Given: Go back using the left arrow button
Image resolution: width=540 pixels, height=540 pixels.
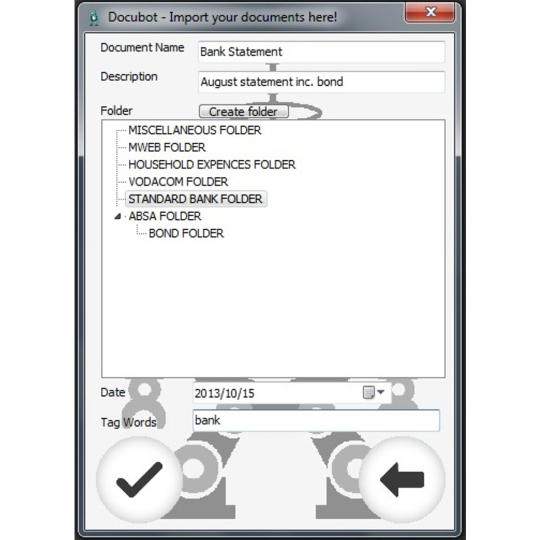Looking at the screenshot, I should pos(402,479).
